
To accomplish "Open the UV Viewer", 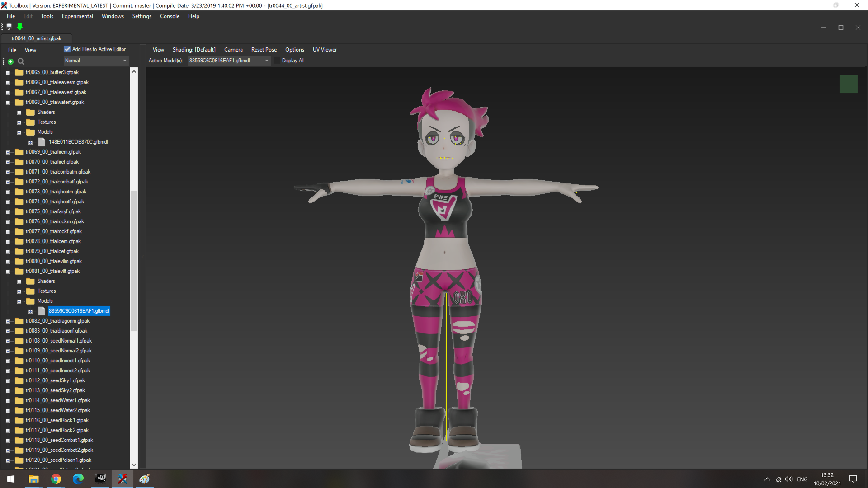I will point(325,50).
